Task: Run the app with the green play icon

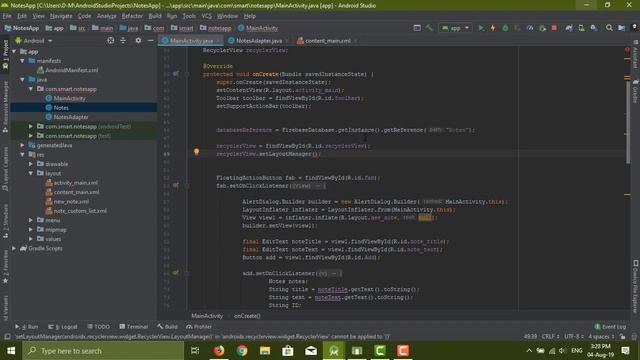Action: [481, 28]
